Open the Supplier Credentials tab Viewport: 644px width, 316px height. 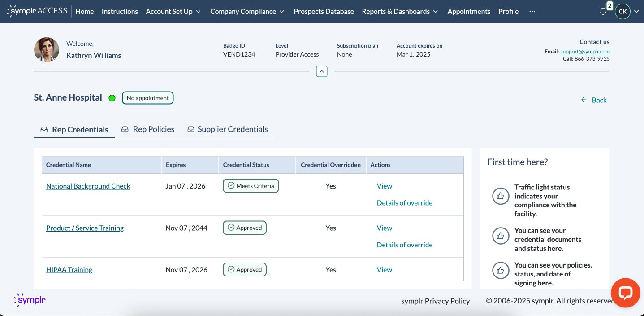pos(228,129)
